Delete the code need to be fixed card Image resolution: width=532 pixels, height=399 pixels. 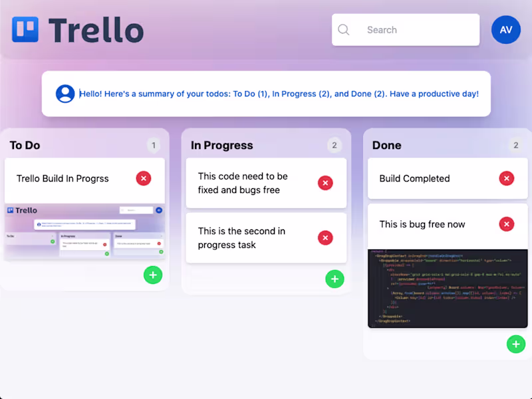[325, 184]
